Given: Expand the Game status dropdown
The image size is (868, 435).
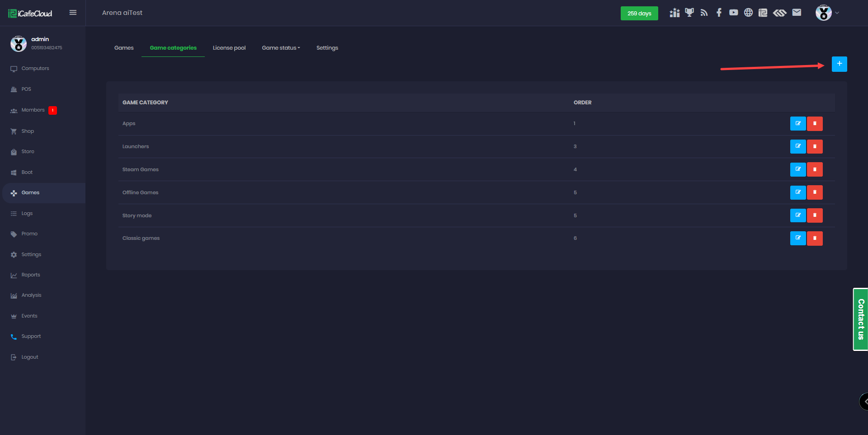Looking at the screenshot, I should pos(281,48).
